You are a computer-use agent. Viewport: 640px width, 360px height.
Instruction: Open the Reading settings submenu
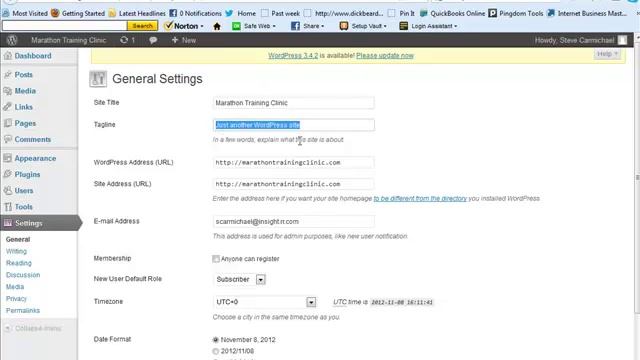(x=19, y=263)
